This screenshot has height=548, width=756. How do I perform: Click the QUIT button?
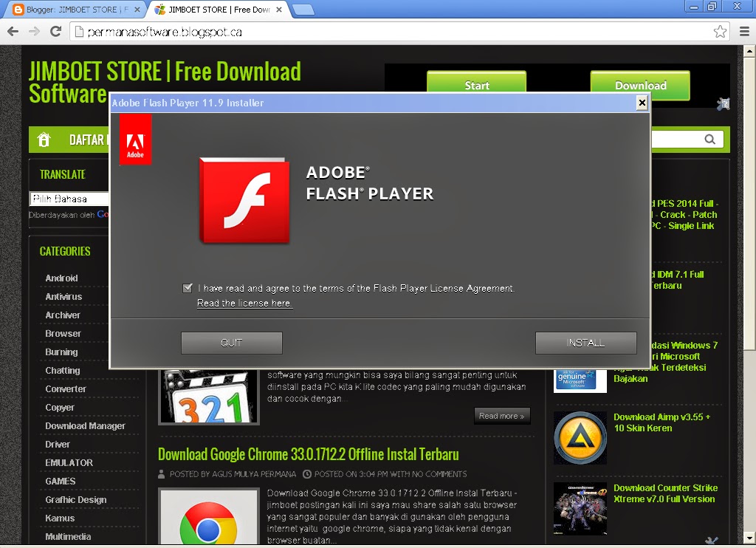(231, 343)
